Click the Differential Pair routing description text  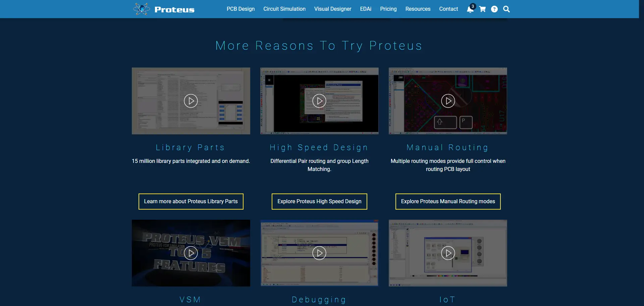(x=319, y=165)
